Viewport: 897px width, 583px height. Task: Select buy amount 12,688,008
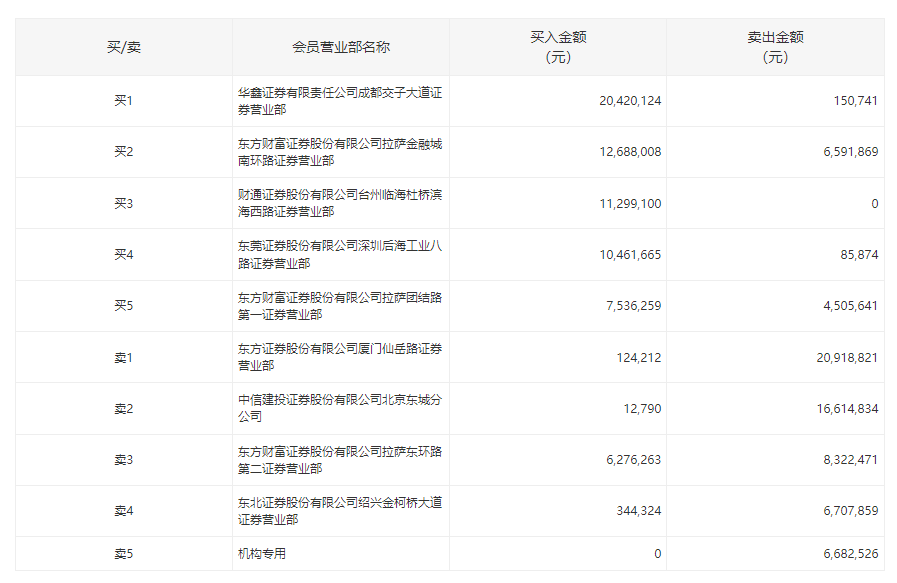click(630, 152)
